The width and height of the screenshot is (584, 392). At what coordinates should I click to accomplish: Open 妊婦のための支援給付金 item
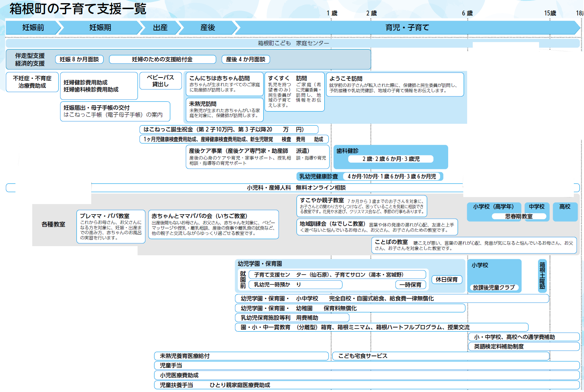click(162, 59)
